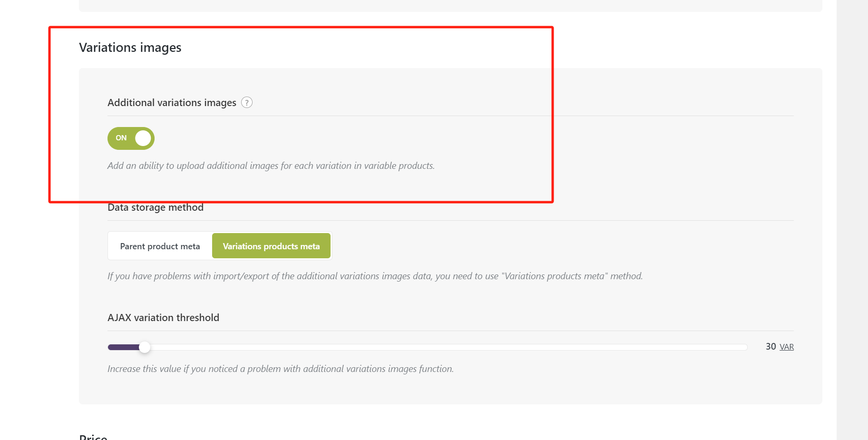The height and width of the screenshot is (440, 868).
Task: Disable the Additional variations images switch
Action: point(131,138)
